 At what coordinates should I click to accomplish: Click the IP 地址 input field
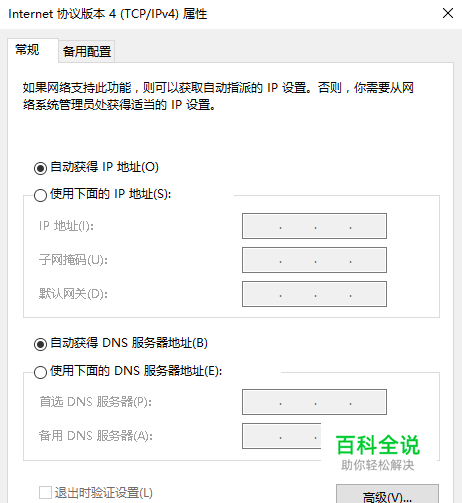(x=314, y=226)
